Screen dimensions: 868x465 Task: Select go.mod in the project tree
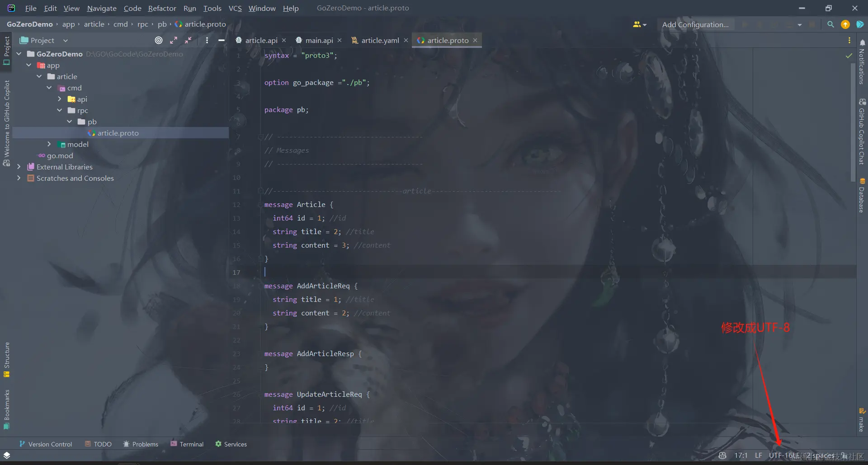(60, 155)
